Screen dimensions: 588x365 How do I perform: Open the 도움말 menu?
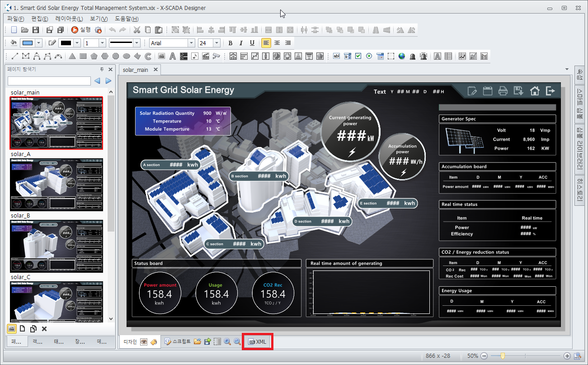point(127,19)
